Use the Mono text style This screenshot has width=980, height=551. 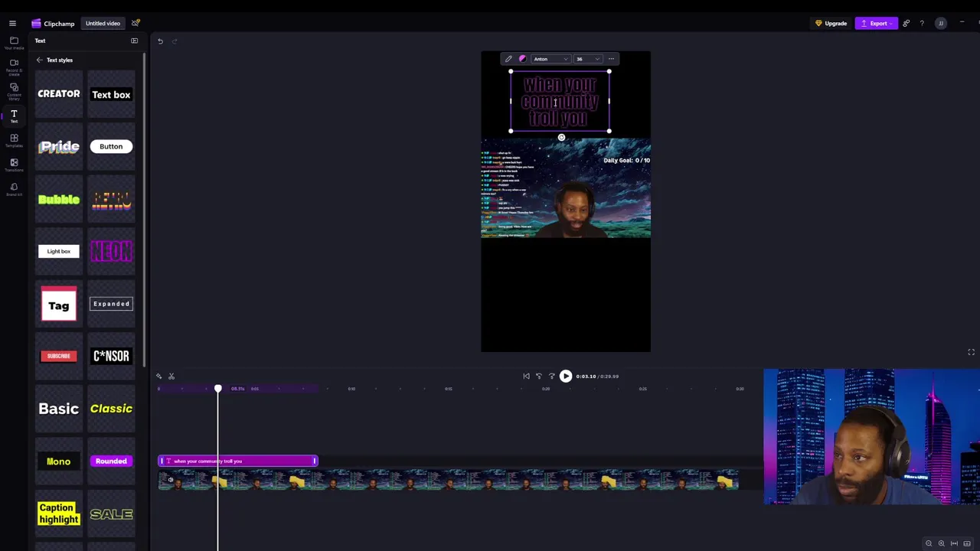tap(59, 461)
